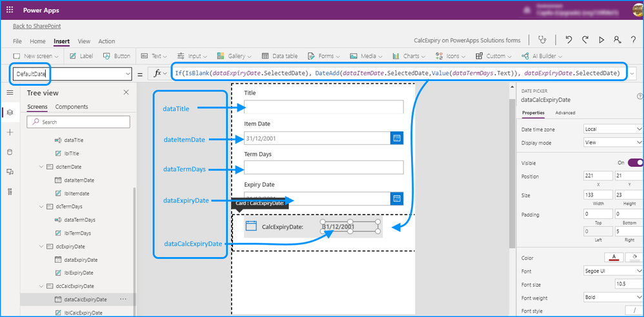
Task: Toggle the Visible switch off
Action: coord(635,163)
